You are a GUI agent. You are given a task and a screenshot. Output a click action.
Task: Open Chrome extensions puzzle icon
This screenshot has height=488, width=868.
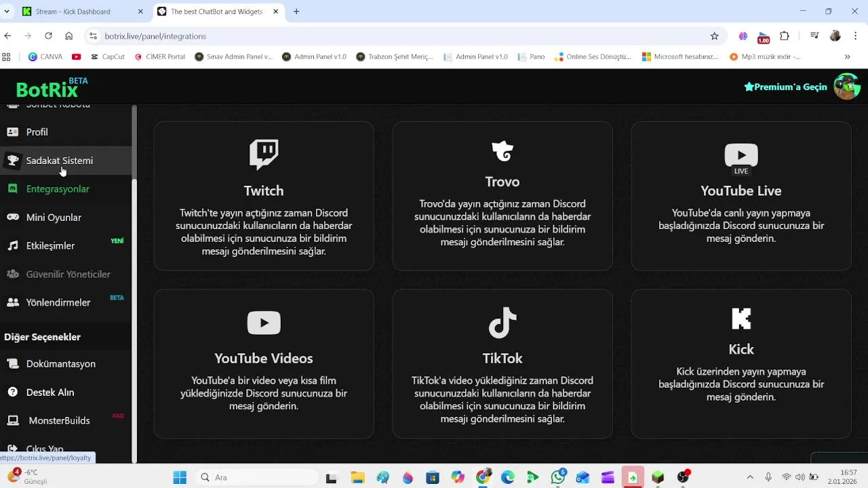(785, 36)
